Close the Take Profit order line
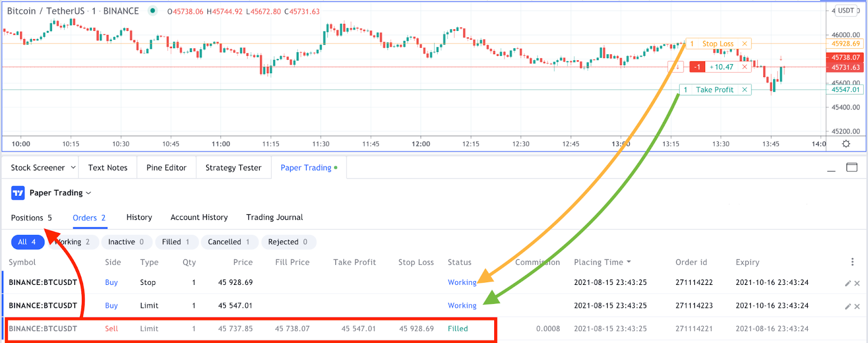Image resolution: width=868 pixels, height=343 pixels. pos(745,90)
